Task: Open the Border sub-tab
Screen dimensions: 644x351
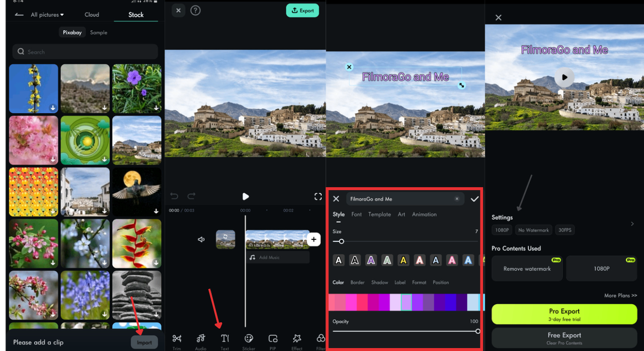Action: click(x=357, y=283)
